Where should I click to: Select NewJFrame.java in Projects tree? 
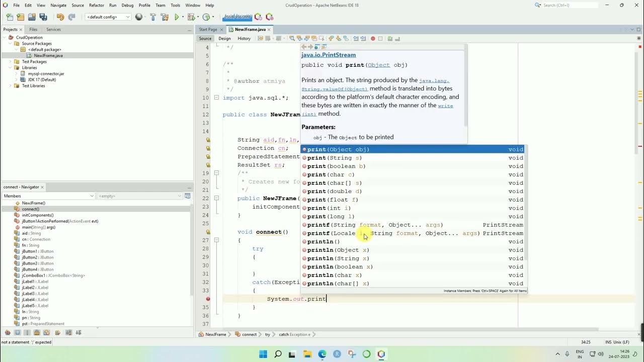(x=48, y=55)
